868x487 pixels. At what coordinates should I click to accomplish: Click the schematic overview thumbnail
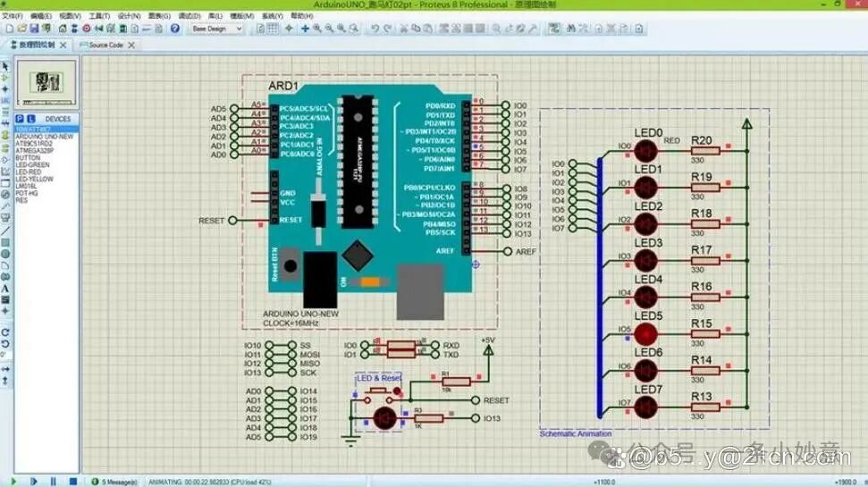[x=46, y=82]
